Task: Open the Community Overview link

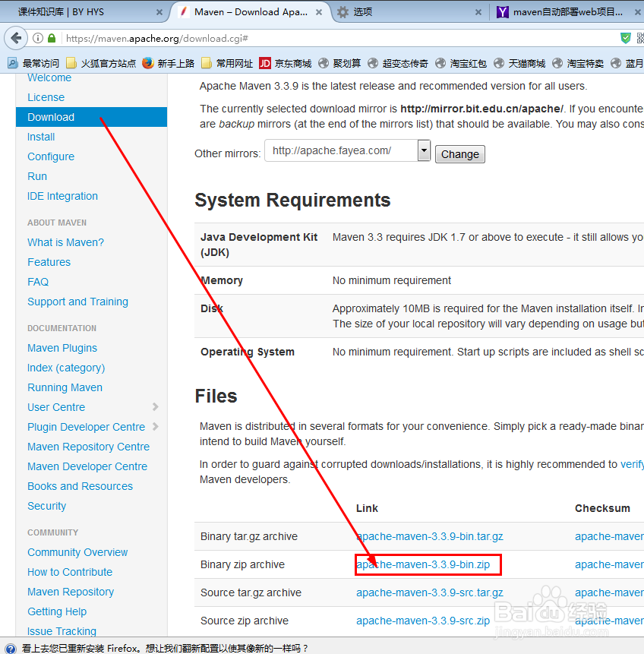Action: (77, 552)
